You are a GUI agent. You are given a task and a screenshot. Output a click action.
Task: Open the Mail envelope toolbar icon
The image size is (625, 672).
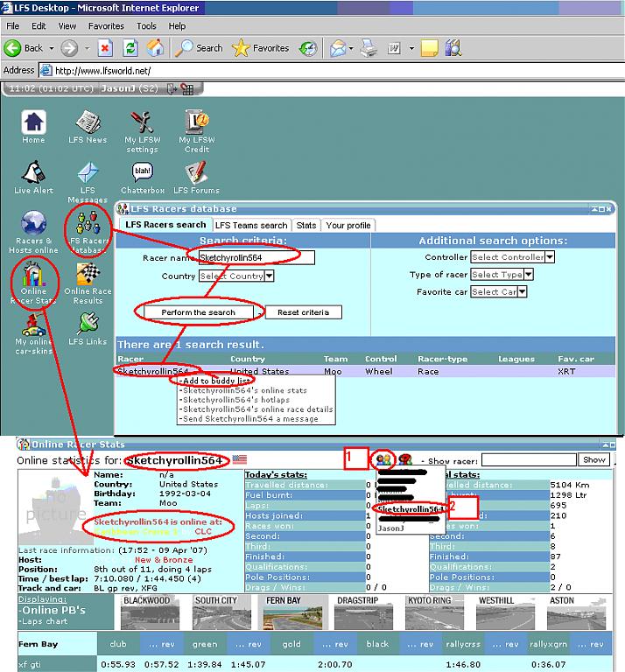pos(338,48)
